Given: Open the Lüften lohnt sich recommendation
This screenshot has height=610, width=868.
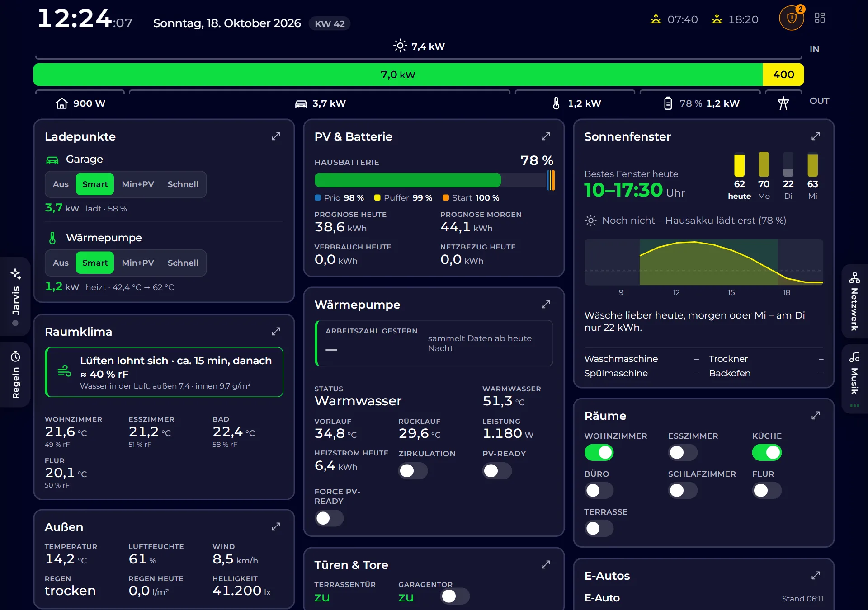Looking at the screenshot, I should (164, 372).
